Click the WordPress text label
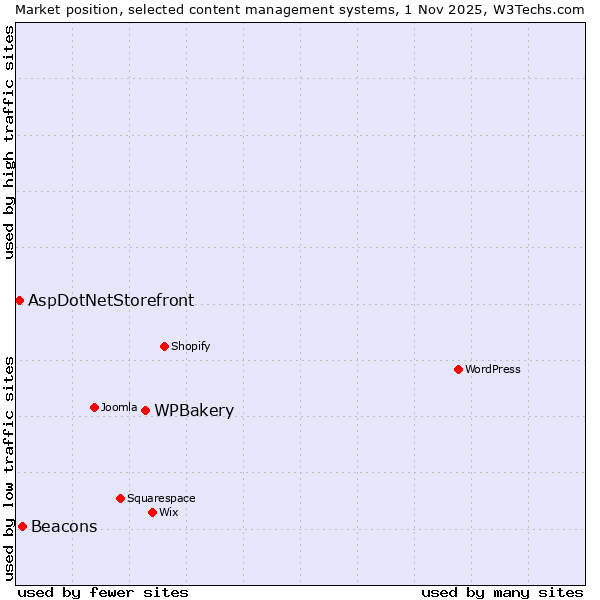The width and height of the screenshot is (600, 600). 493,369
